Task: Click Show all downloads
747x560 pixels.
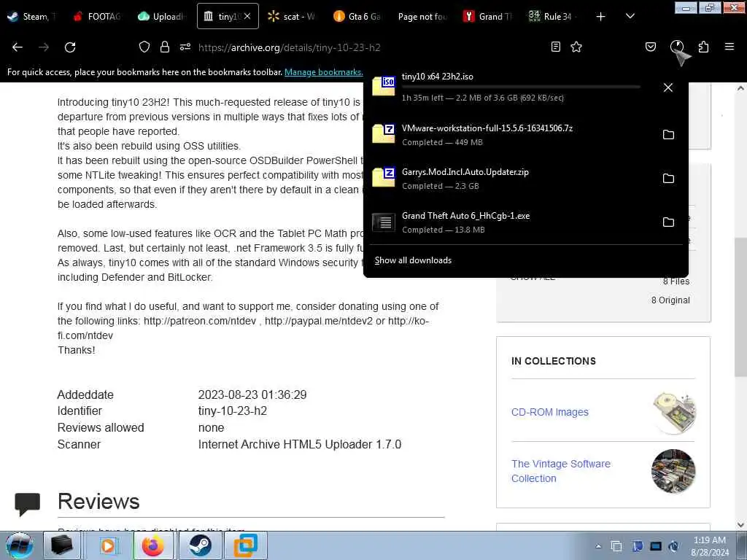Action: [x=413, y=260]
